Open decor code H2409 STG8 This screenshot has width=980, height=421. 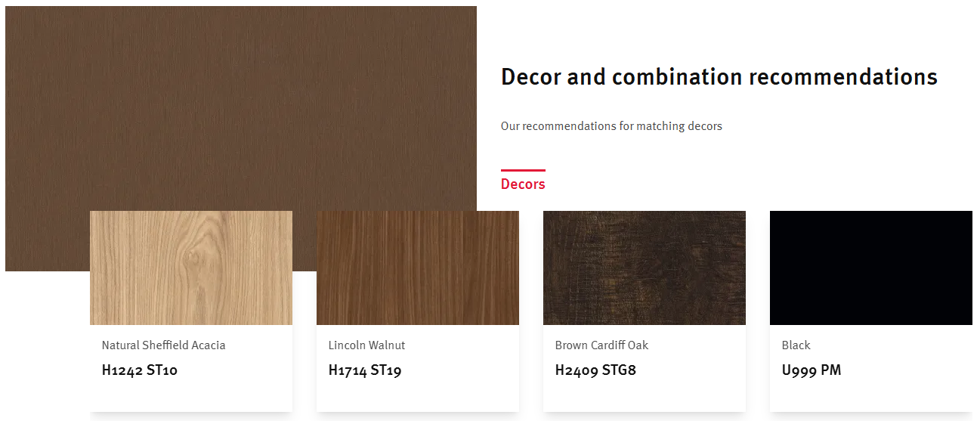pos(595,370)
